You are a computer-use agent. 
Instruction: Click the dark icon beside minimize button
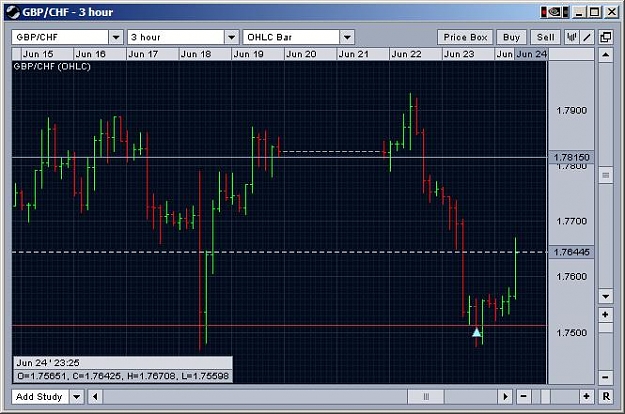pos(565,12)
